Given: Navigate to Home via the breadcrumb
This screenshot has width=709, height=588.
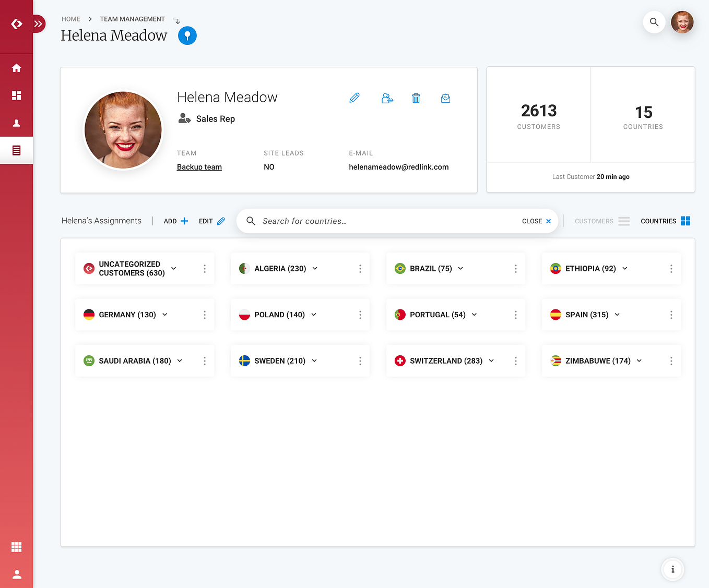Looking at the screenshot, I should 71,19.
